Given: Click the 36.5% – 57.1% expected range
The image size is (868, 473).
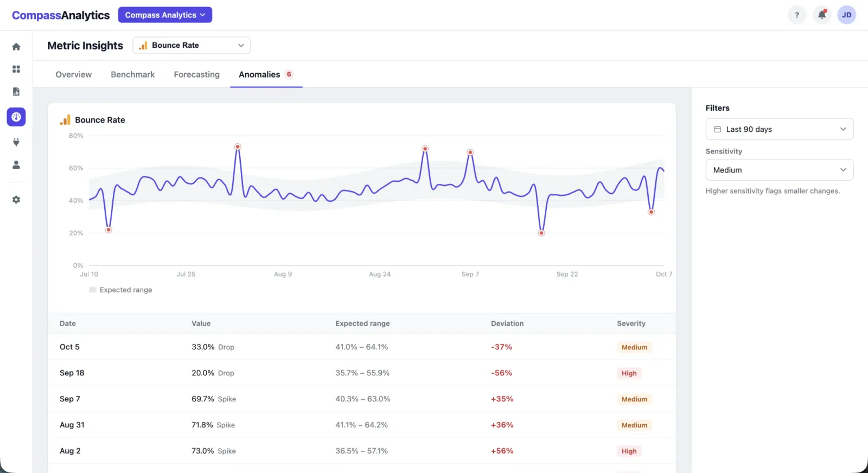Looking at the screenshot, I should click(362, 451).
